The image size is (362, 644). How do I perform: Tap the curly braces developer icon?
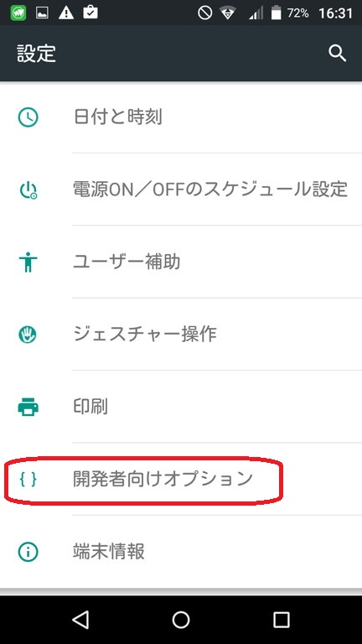[28, 480]
